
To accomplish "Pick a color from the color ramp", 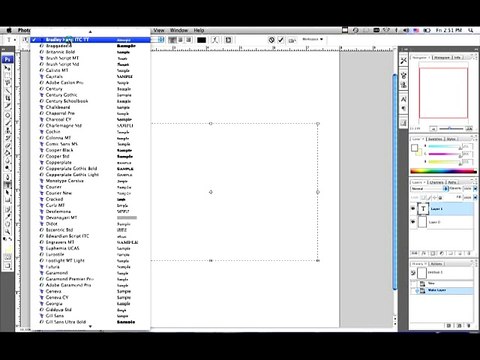I will coord(443,171).
